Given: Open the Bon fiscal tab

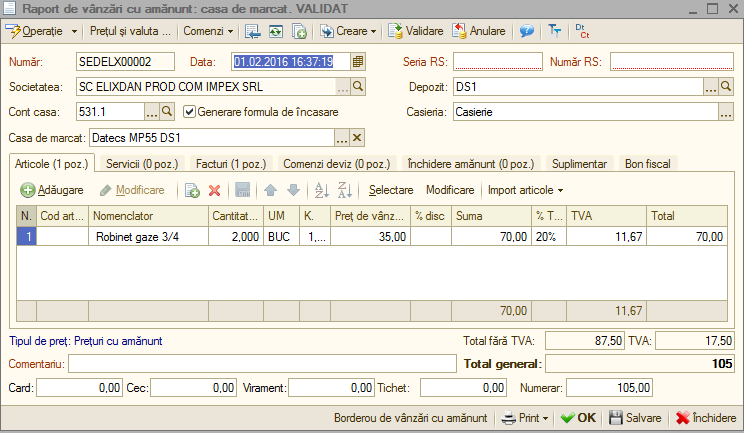Looking at the screenshot, I should [648, 164].
